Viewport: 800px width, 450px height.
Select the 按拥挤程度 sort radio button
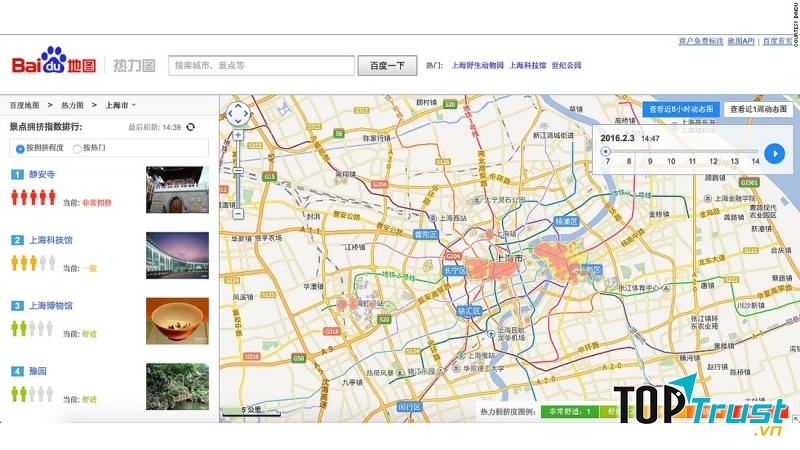(x=20, y=149)
